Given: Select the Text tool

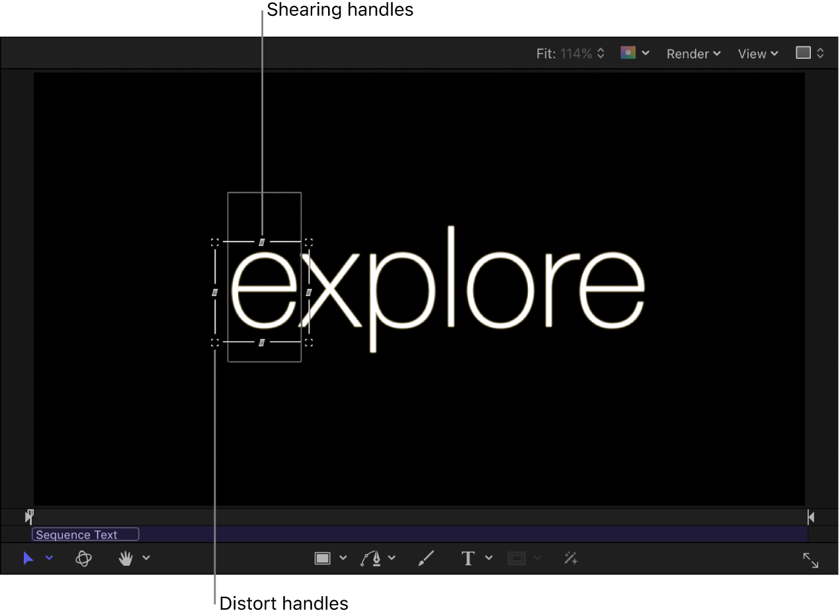Looking at the screenshot, I should point(468,558).
